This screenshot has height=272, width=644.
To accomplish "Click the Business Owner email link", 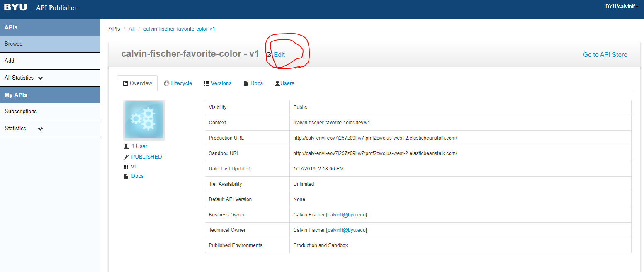I will click(x=347, y=215).
